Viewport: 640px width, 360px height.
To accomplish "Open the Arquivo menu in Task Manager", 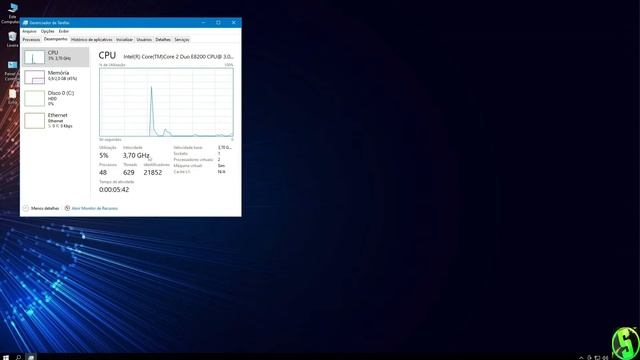I will 29,31.
